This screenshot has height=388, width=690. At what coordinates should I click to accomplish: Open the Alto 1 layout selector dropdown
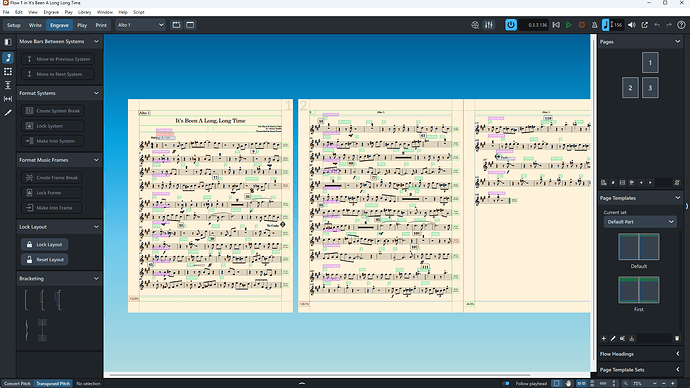pyautogui.click(x=140, y=25)
